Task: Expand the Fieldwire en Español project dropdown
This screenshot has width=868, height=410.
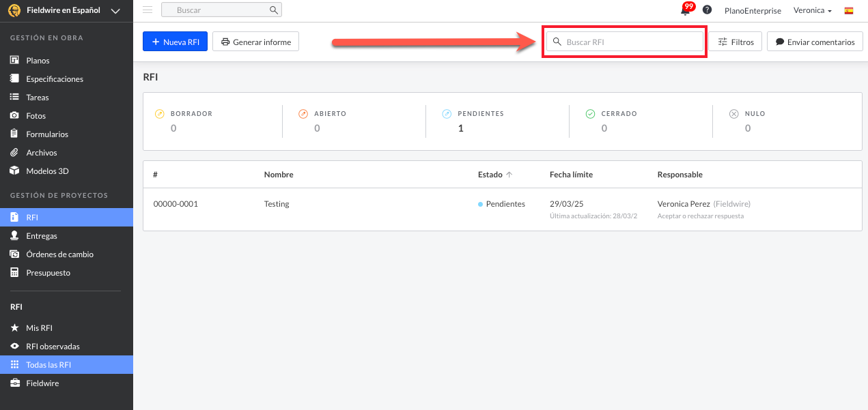Action: point(115,10)
